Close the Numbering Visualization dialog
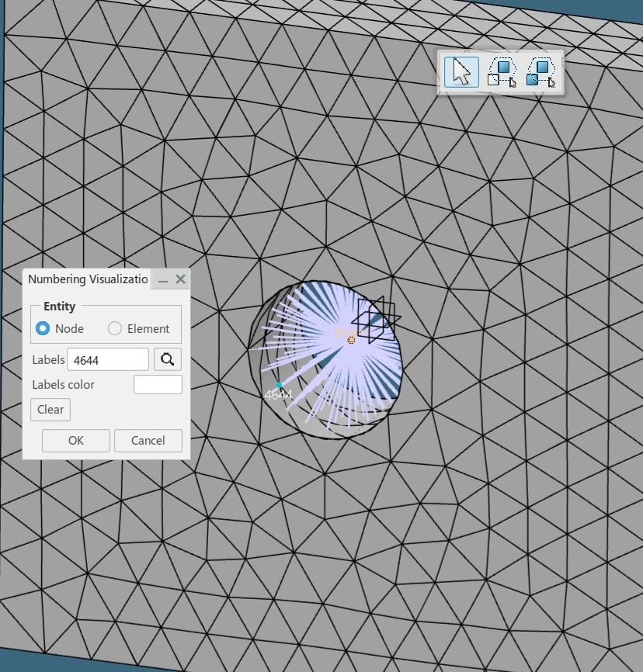Screen dimensions: 643x672 [x=181, y=279]
